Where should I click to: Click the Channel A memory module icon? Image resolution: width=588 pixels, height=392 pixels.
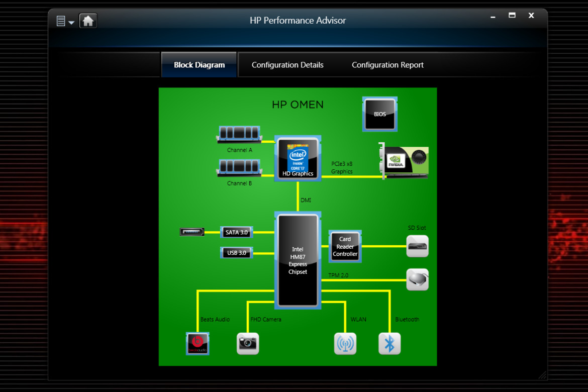coord(239,134)
